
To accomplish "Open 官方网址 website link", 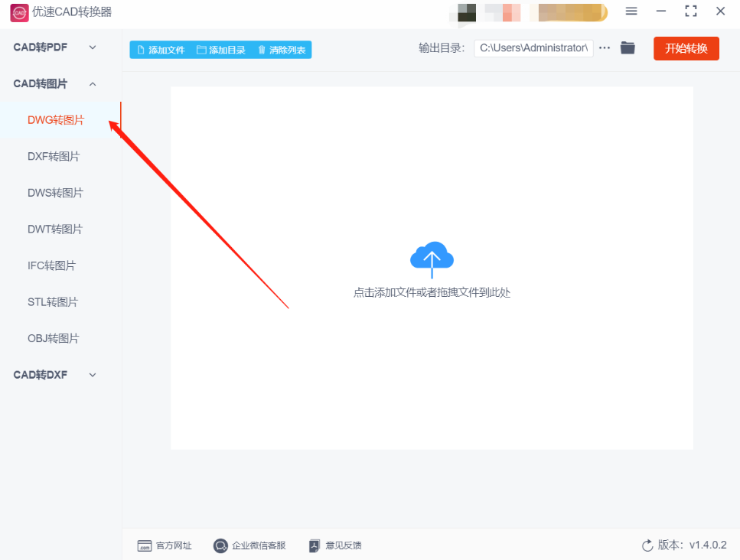I will coord(165,545).
